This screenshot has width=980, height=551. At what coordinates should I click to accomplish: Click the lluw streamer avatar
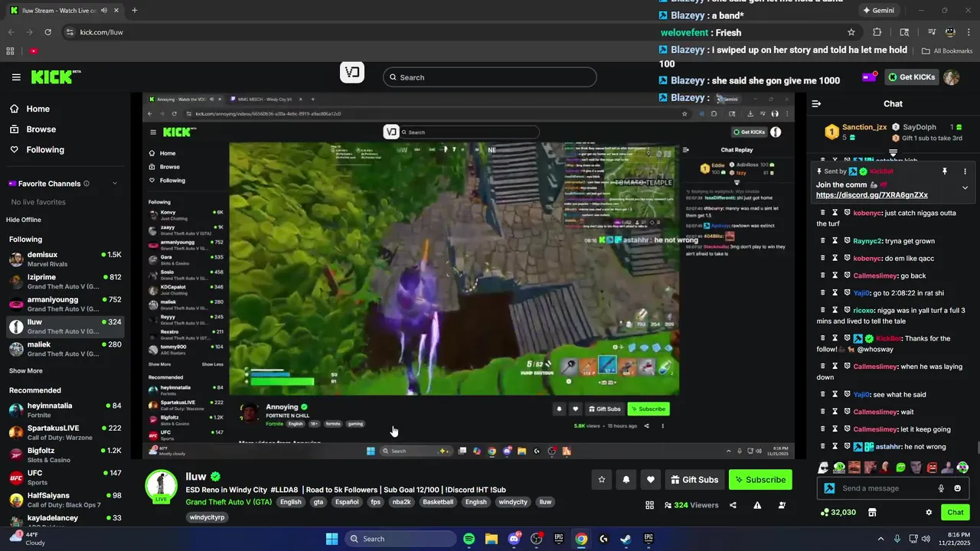coord(162,486)
